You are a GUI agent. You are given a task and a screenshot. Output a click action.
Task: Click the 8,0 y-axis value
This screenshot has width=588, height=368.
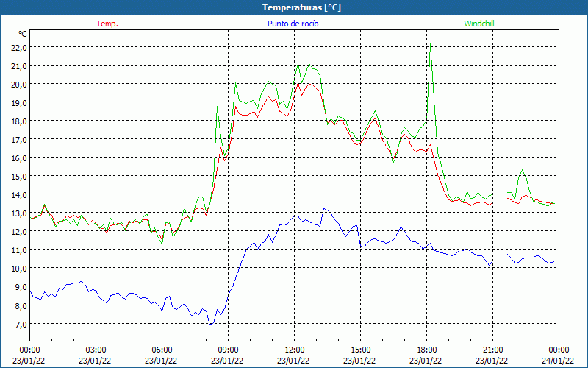21,305
